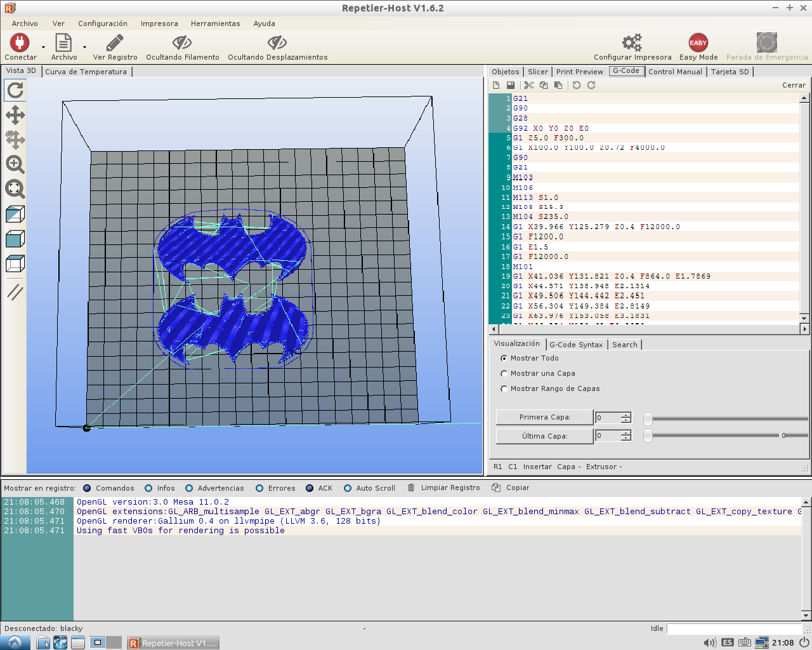Select the rotate view tool
The image size is (812, 650).
point(15,90)
